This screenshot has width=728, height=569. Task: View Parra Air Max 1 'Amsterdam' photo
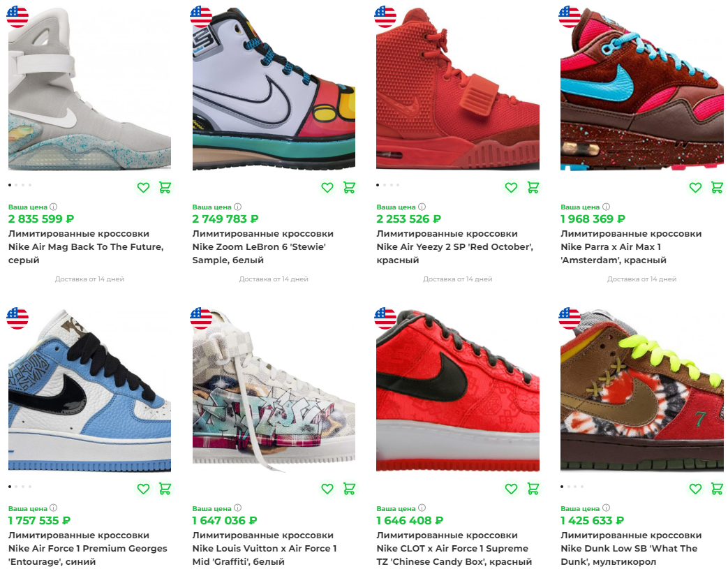[x=641, y=88]
